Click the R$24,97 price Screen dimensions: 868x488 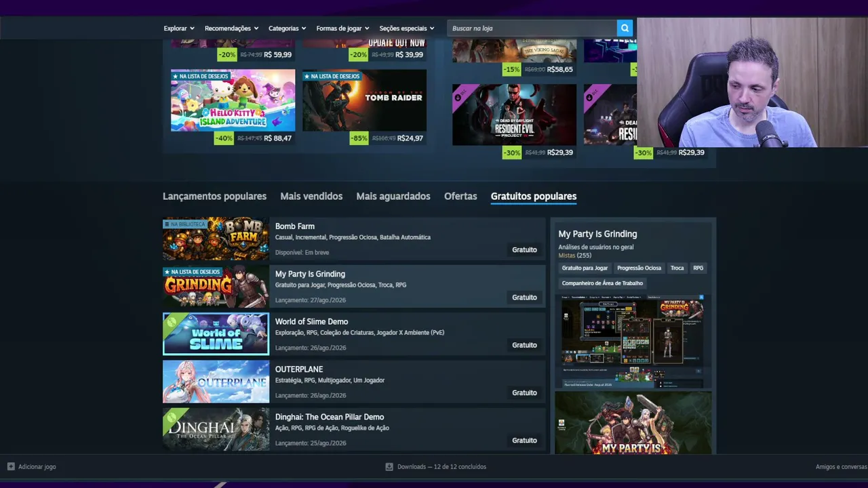click(x=410, y=138)
